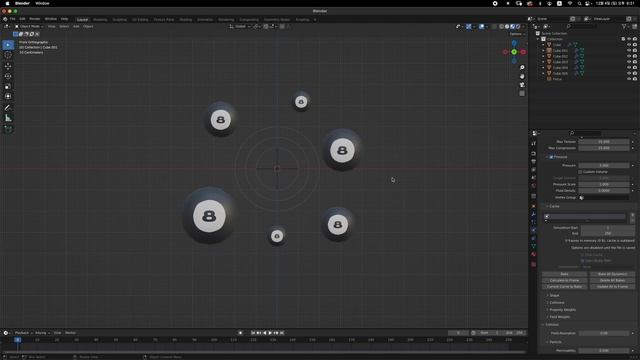Select the Scale tool
The width and height of the screenshot is (640, 360).
pyautogui.click(x=8, y=87)
